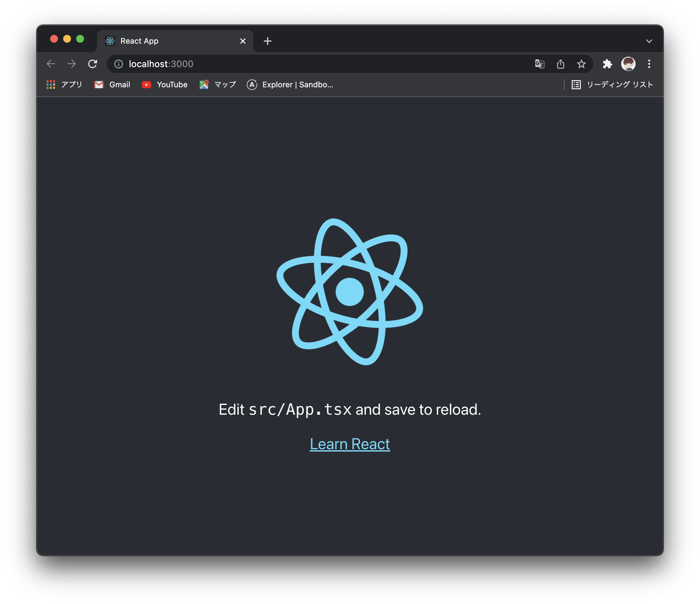
Task: Bookmark this page with star icon
Action: (581, 64)
